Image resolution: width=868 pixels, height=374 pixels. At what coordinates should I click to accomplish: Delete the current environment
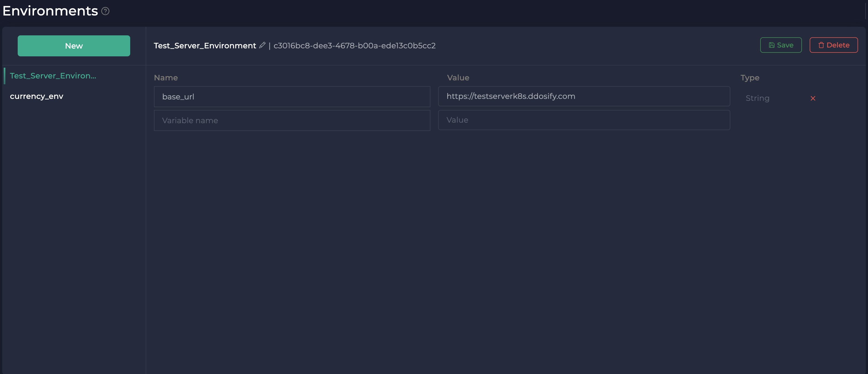(833, 45)
